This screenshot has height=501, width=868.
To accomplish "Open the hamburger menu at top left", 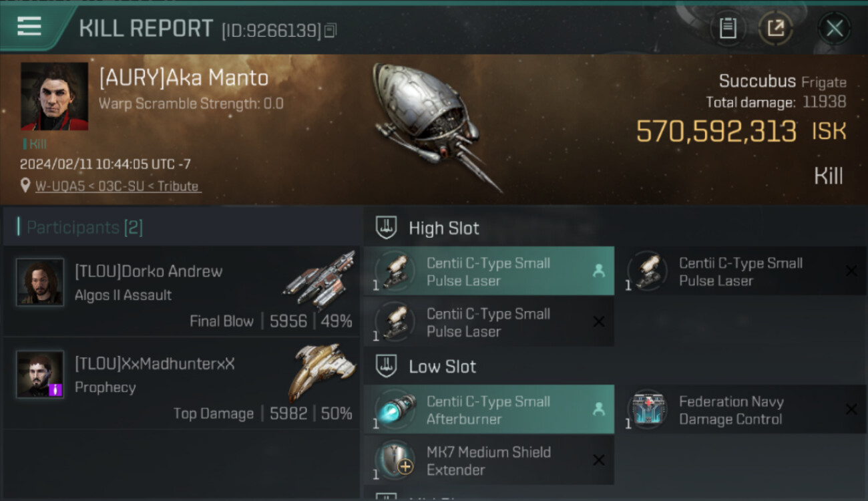I will [x=29, y=27].
